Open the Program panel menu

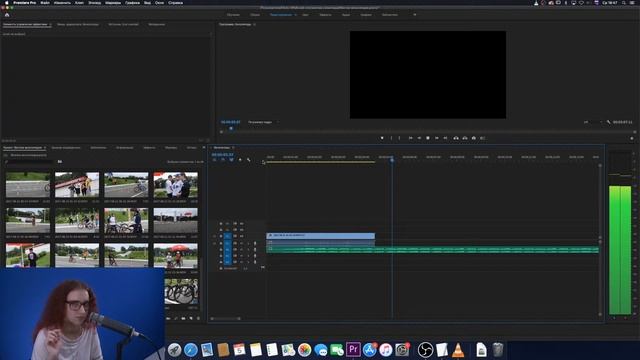[255, 24]
